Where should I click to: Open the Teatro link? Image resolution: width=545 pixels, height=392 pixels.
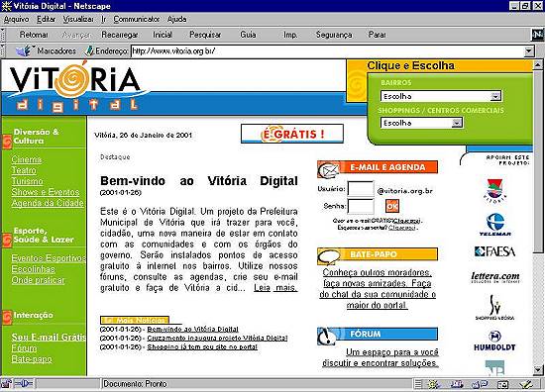point(24,170)
